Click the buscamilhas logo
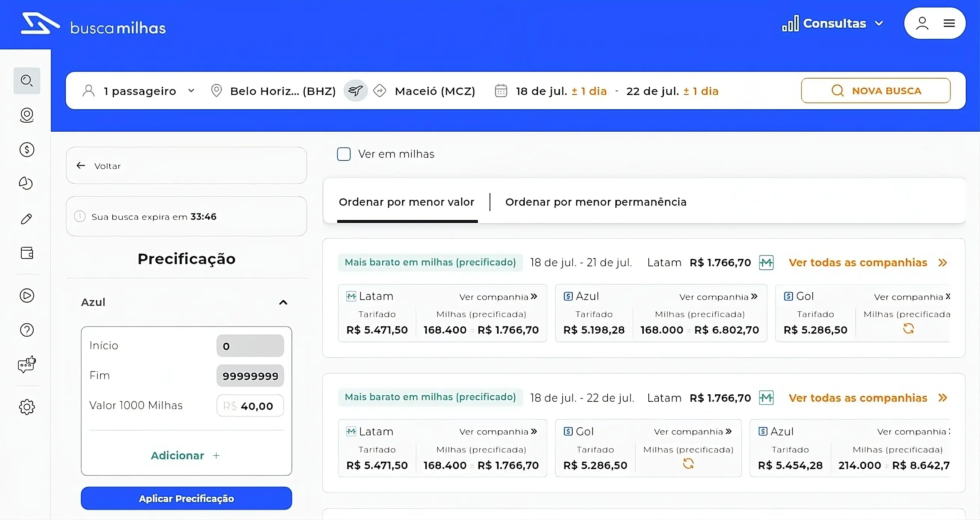This screenshot has height=520, width=980. tap(94, 24)
